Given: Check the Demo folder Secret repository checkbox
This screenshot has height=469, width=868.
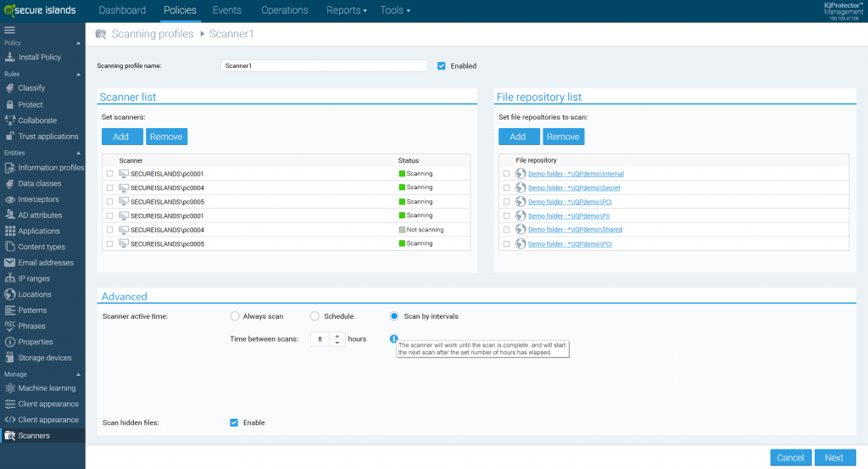Looking at the screenshot, I should tap(507, 187).
